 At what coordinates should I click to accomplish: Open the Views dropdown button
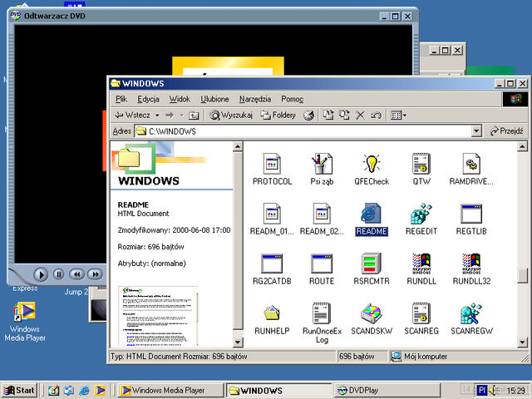[x=398, y=116]
